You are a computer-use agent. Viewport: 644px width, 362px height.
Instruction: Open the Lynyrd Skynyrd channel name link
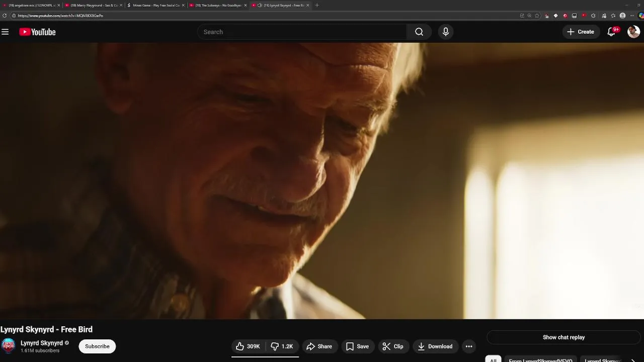tap(42, 343)
